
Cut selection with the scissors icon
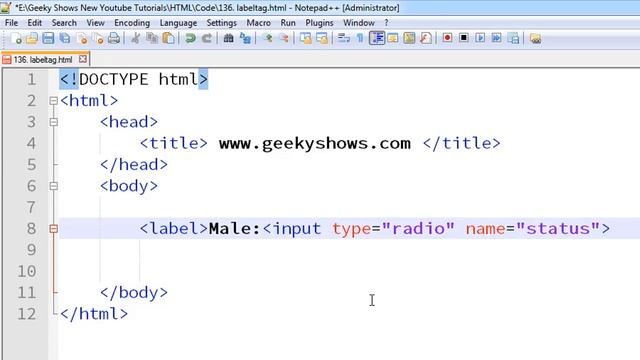tap(136, 38)
